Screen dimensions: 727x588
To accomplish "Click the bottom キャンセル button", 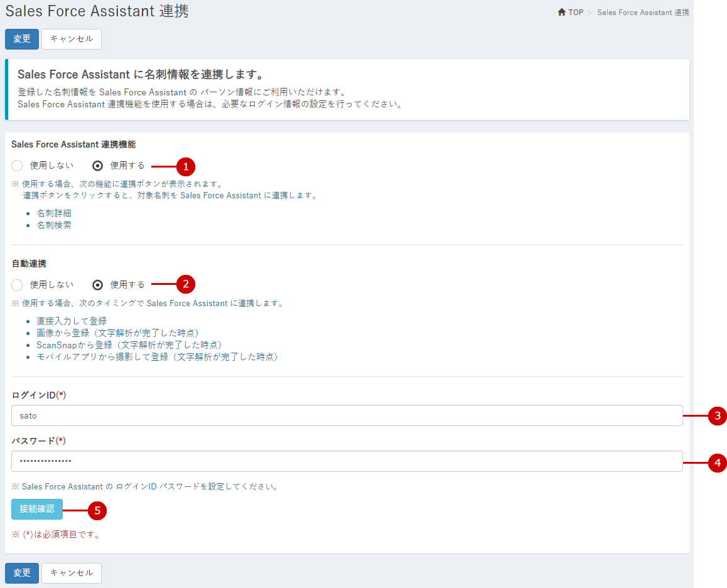I will click(72, 573).
